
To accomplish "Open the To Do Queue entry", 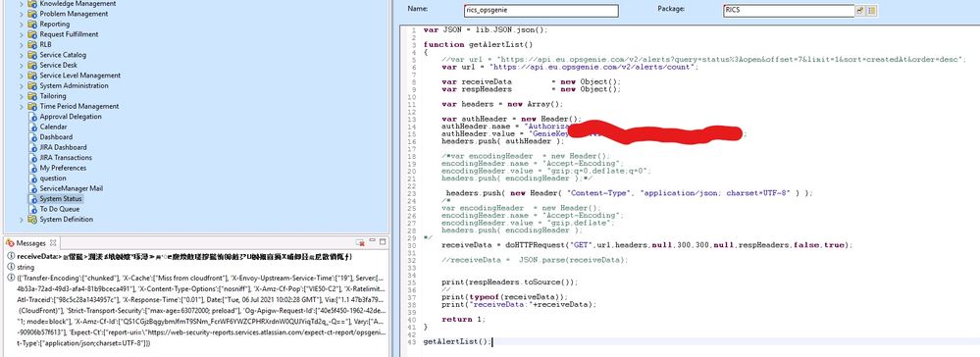I will 60,210.
